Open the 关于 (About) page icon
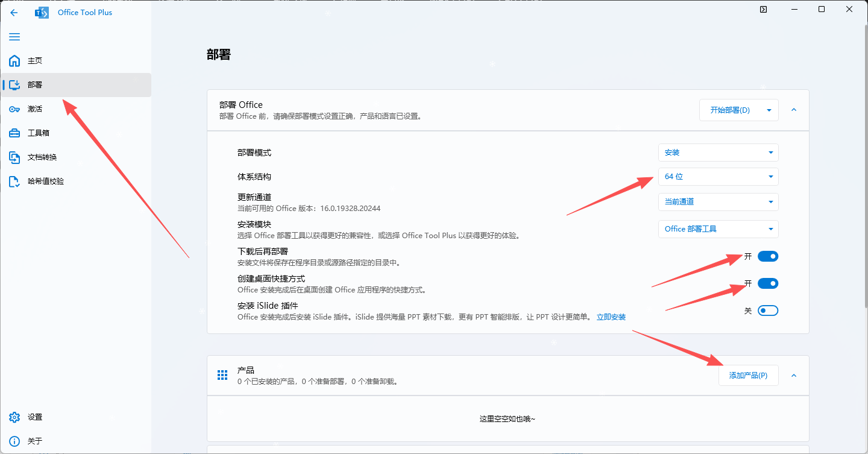Screen dimensions: 868x454 pyautogui.click(x=14, y=441)
